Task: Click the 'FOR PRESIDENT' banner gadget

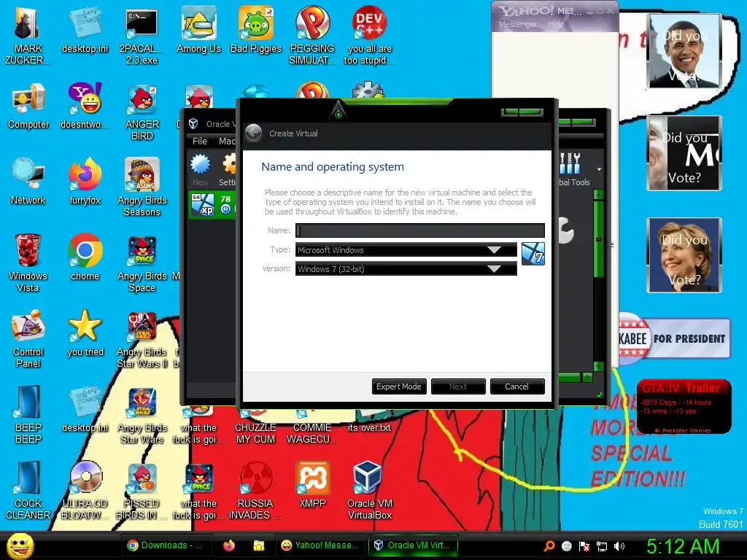Action: pos(674,338)
